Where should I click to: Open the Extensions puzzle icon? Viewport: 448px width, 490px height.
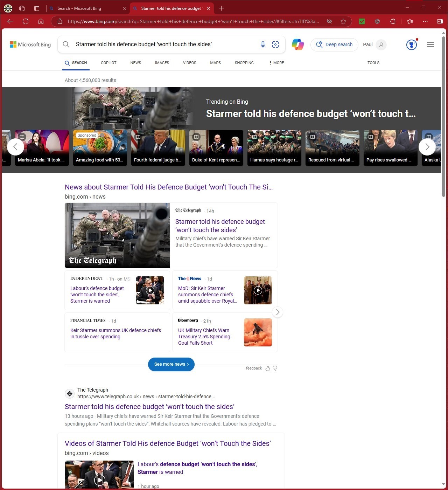(x=393, y=21)
